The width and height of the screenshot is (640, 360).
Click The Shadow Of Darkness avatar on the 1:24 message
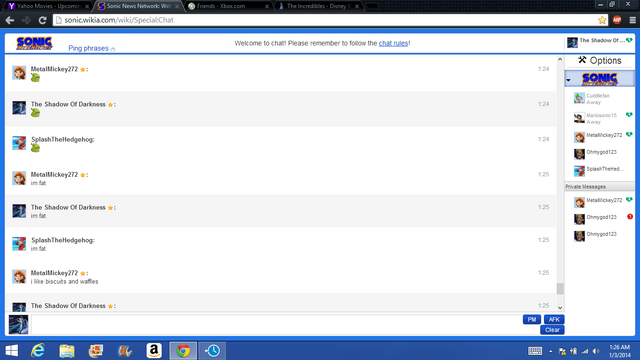(x=19, y=108)
